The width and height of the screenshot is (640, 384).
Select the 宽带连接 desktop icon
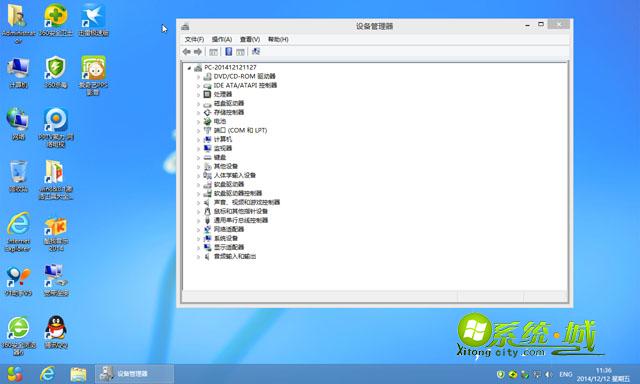tap(56, 276)
